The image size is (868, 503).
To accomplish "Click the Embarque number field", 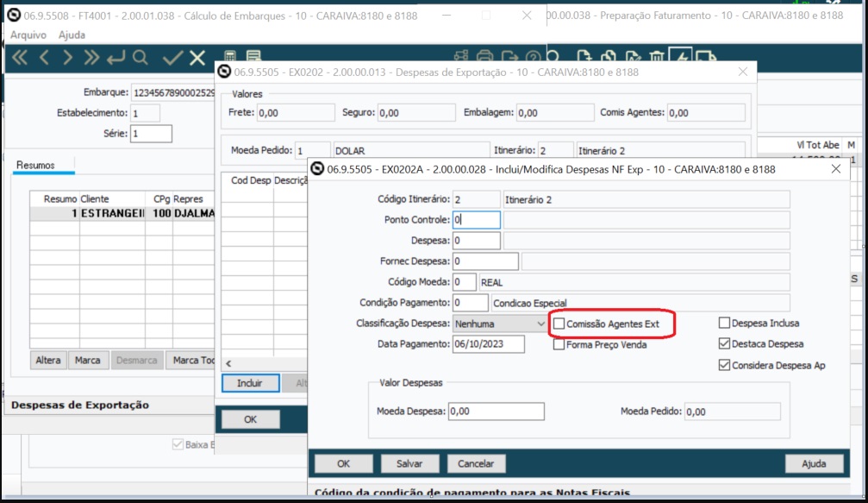I will pyautogui.click(x=172, y=92).
